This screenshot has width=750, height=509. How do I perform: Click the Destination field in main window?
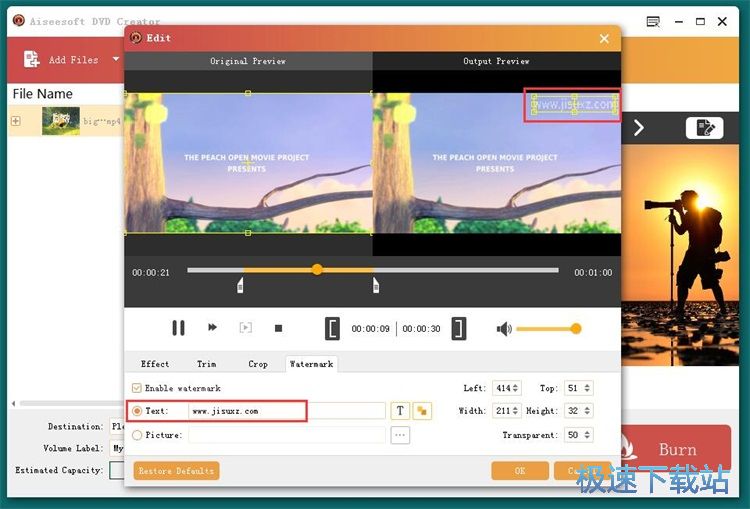117,426
